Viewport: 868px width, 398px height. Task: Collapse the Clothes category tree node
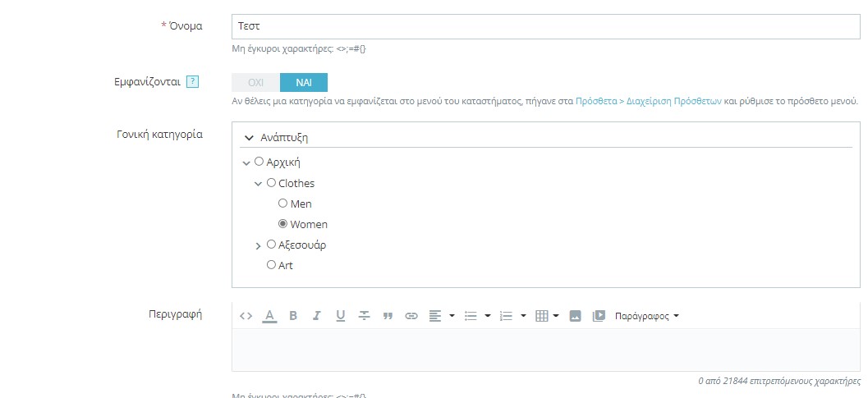(x=259, y=184)
